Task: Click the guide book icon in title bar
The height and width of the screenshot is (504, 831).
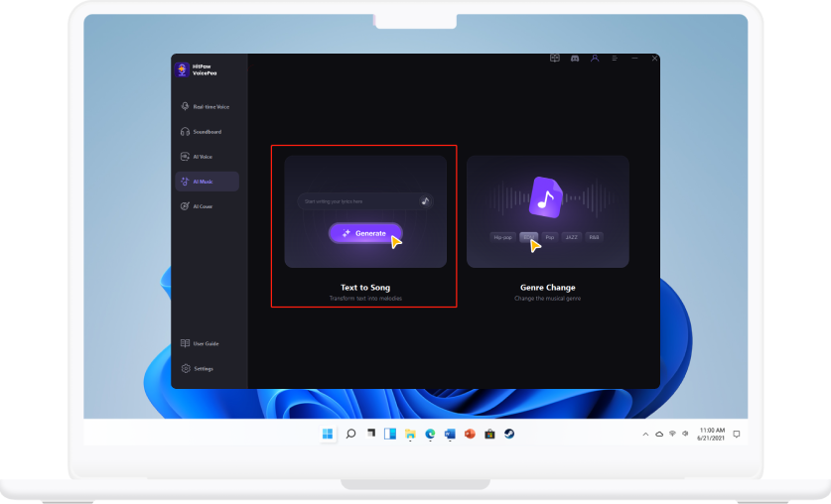Action: [555, 59]
